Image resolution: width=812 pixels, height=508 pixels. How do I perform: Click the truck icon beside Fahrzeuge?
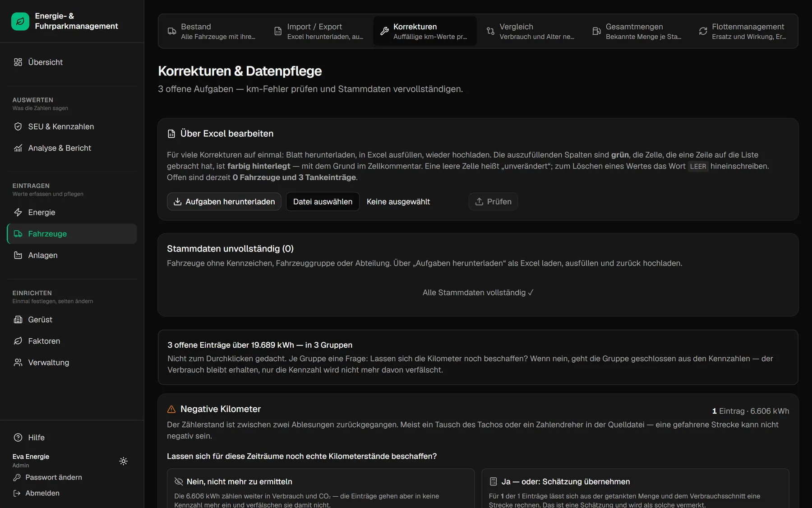(x=18, y=234)
